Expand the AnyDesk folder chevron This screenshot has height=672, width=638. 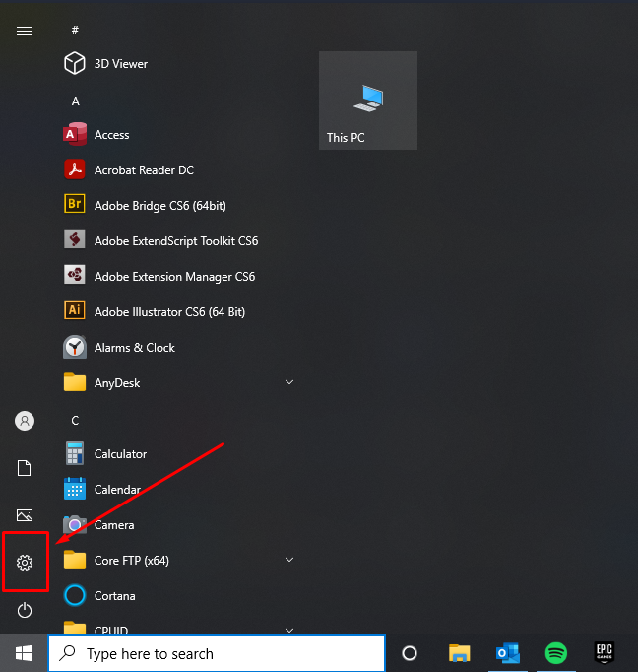pos(289,382)
